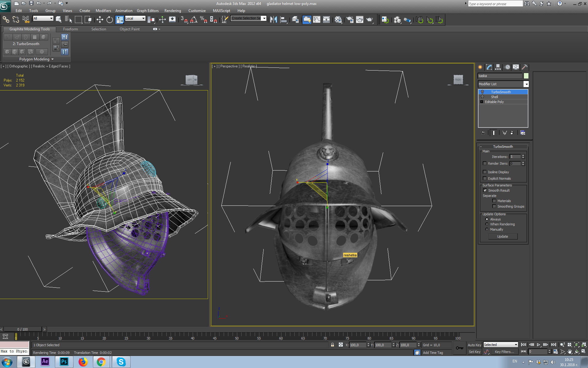
Task: Open the Modifiers menu
Action: pyautogui.click(x=103, y=10)
